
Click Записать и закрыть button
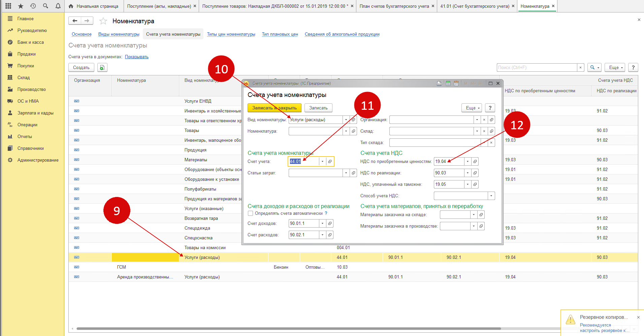275,108
